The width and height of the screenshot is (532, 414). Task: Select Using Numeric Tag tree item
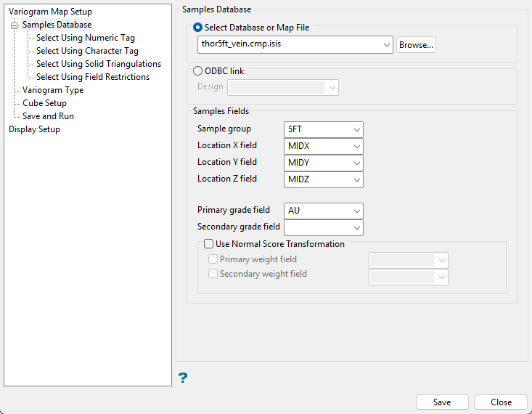tap(85, 38)
